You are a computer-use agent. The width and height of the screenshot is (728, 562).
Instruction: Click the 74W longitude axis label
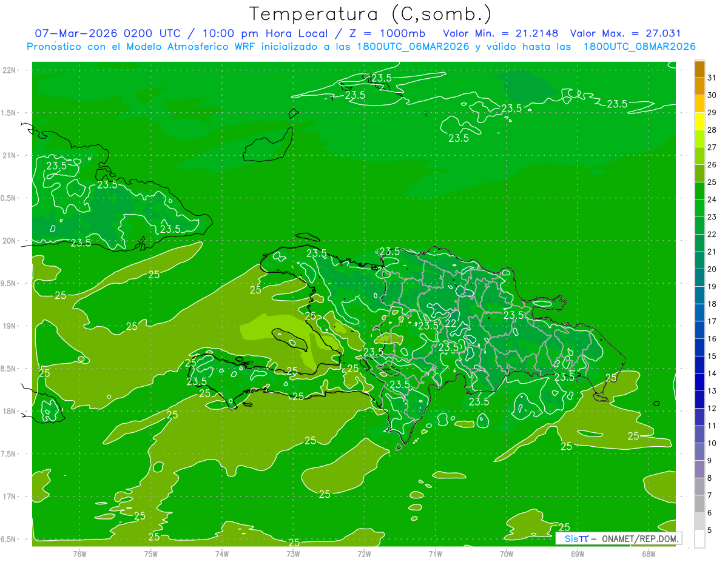coord(222,554)
